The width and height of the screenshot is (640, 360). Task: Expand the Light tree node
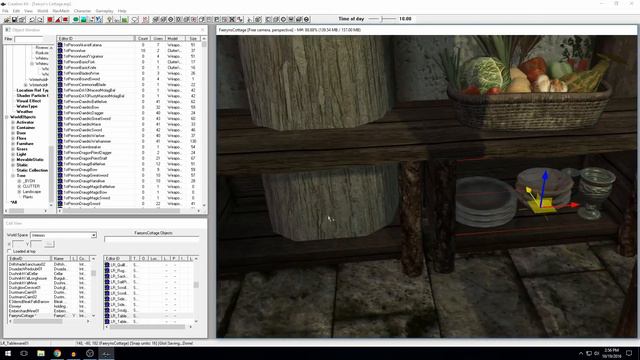coord(13,154)
